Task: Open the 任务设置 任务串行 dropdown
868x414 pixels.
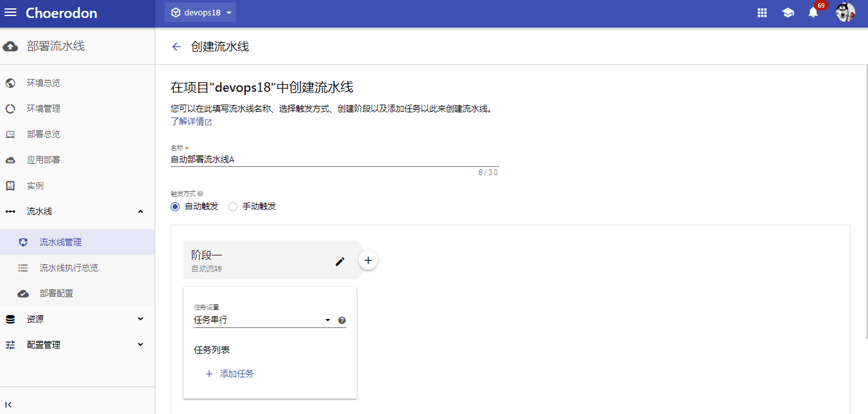Action: [263, 320]
